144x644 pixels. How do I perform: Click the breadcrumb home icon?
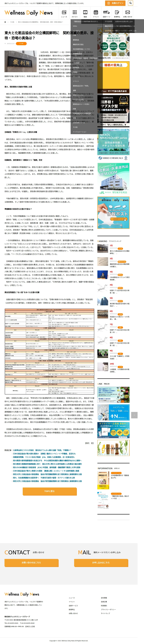(5, 22)
